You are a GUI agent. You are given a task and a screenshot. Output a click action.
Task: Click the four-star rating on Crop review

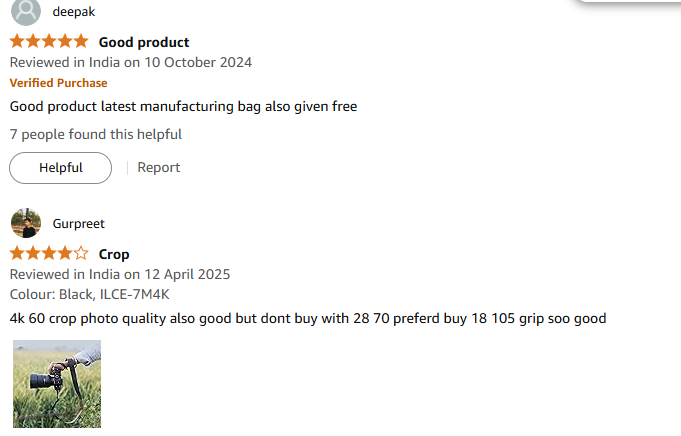49,254
